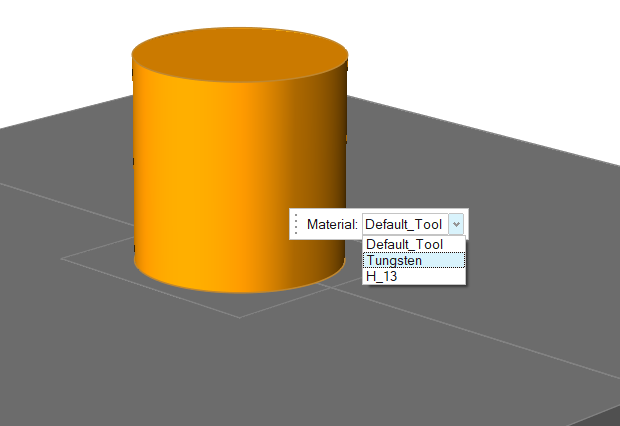Viewport: 620px width, 426px height.
Task: Open the Material dropdown arrow
Action: point(456,225)
